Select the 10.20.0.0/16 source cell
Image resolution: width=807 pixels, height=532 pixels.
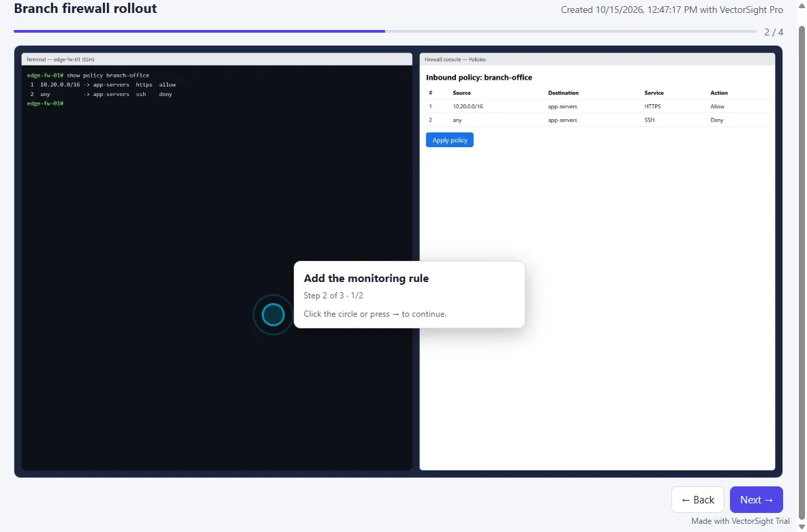pyautogui.click(x=468, y=106)
